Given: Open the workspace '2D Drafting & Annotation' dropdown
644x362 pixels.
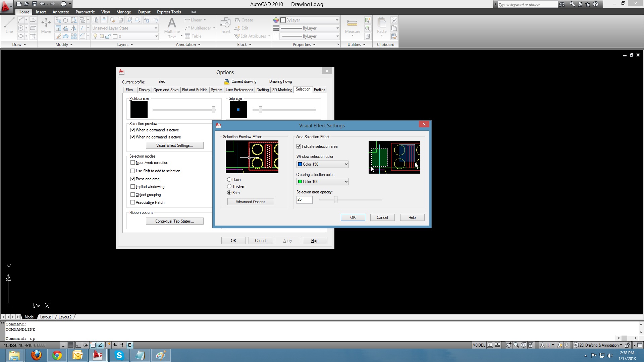Looking at the screenshot, I should [x=598, y=345].
